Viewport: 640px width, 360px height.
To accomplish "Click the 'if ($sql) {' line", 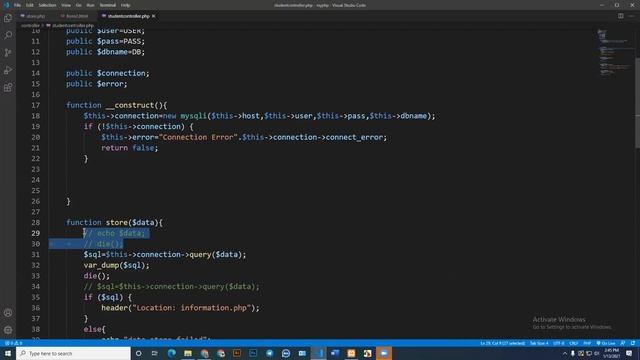I will [108, 297].
